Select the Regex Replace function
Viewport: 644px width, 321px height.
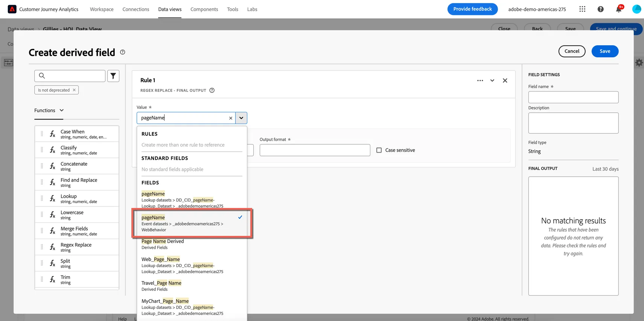77,247
